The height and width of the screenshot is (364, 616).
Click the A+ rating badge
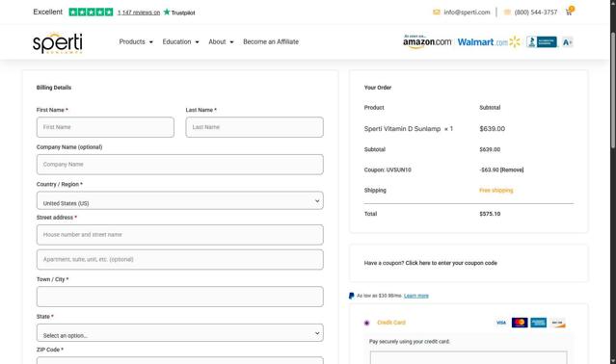point(567,42)
